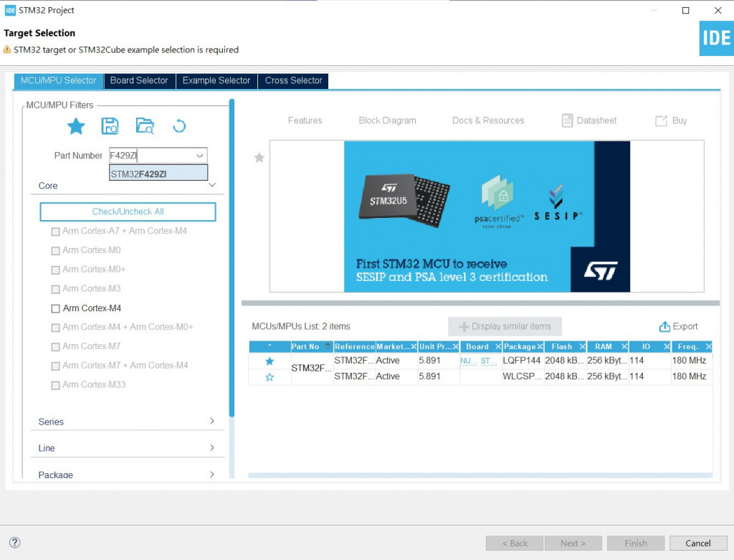734x560 pixels.
Task: Remove the Package column X
Action: 540,346
